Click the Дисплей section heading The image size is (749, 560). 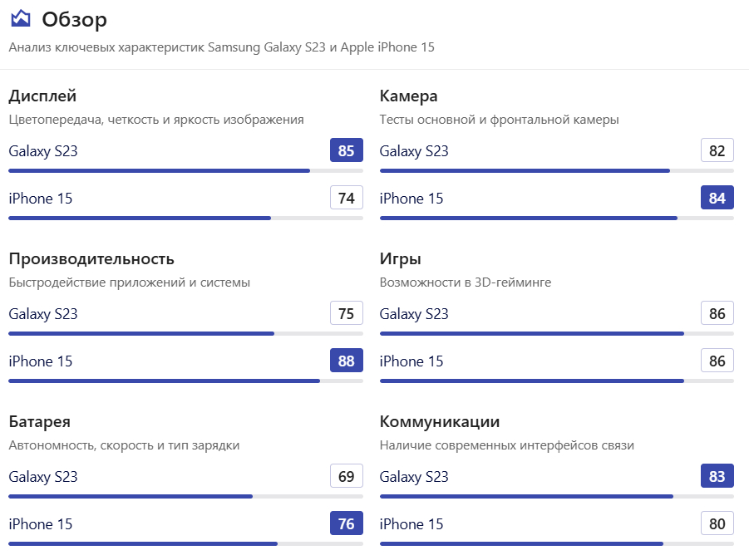(42, 96)
